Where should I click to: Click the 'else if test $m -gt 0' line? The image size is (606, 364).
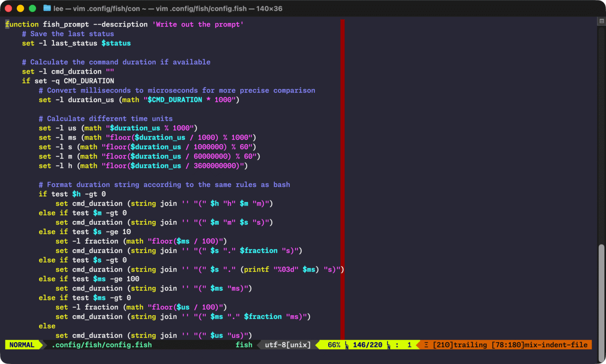(x=82, y=213)
